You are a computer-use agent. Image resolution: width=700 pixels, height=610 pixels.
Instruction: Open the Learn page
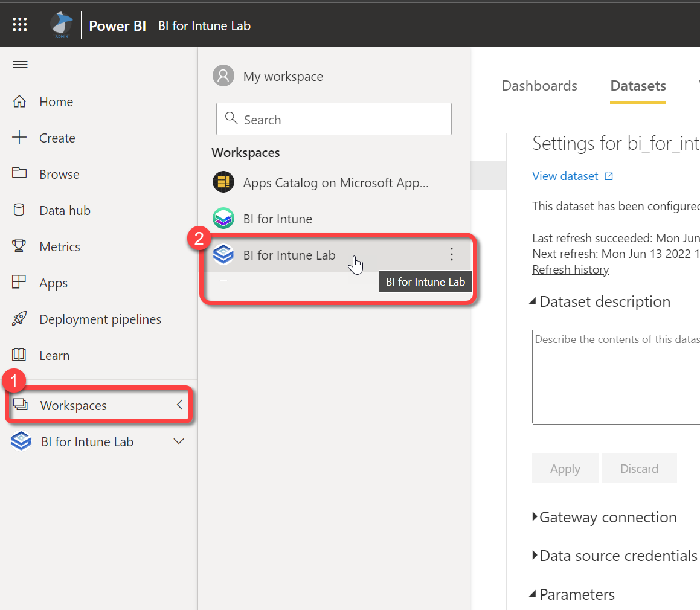54,356
